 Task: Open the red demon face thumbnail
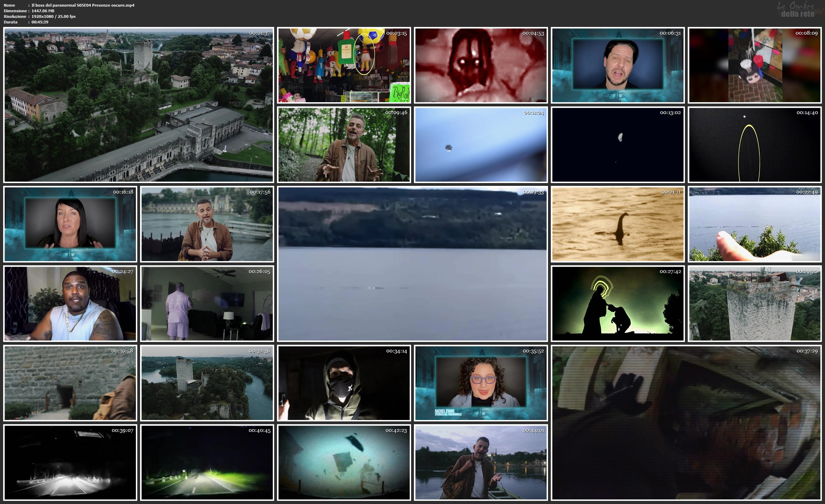[x=480, y=65]
